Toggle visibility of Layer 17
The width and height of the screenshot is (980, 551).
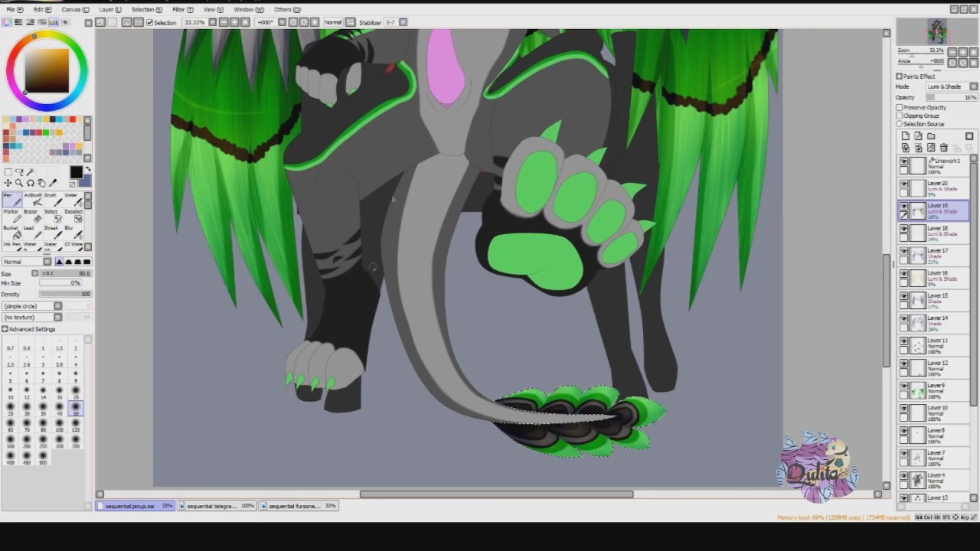(x=903, y=251)
